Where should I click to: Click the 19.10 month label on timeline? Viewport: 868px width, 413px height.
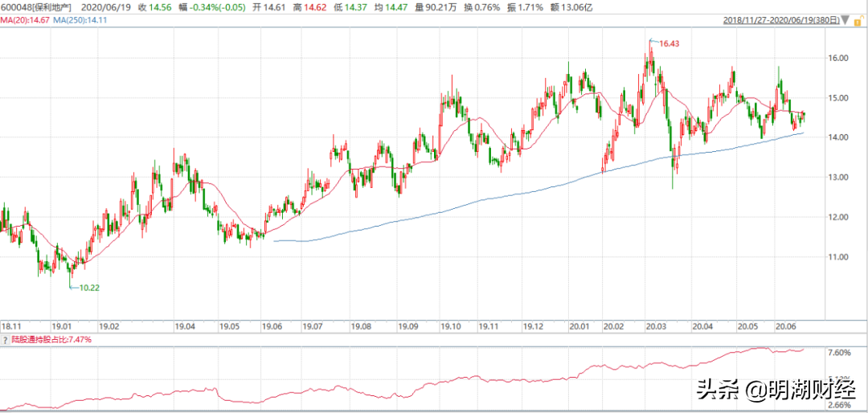451,326
